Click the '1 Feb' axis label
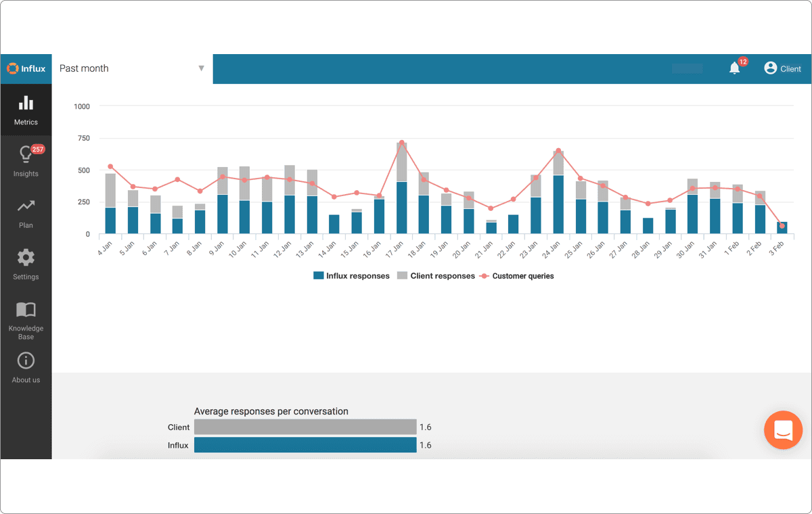The image size is (812, 514). click(x=731, y=248)
